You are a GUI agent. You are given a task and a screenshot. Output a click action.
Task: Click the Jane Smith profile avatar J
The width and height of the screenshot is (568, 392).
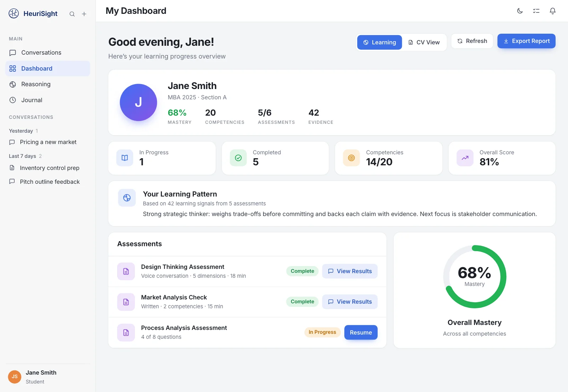(138, 103)
